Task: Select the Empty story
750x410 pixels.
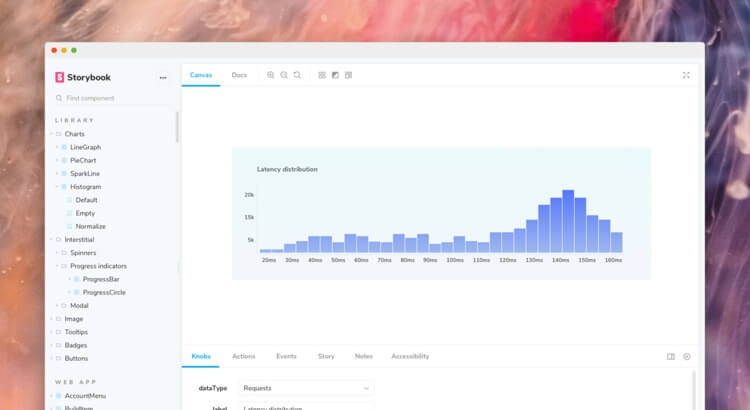Action: click(x=85, y=213)
